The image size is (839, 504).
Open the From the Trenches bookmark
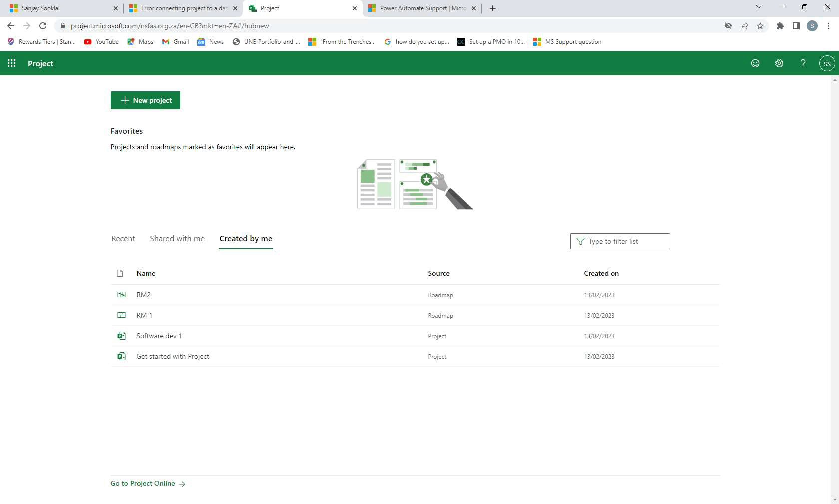pos(342,42)
